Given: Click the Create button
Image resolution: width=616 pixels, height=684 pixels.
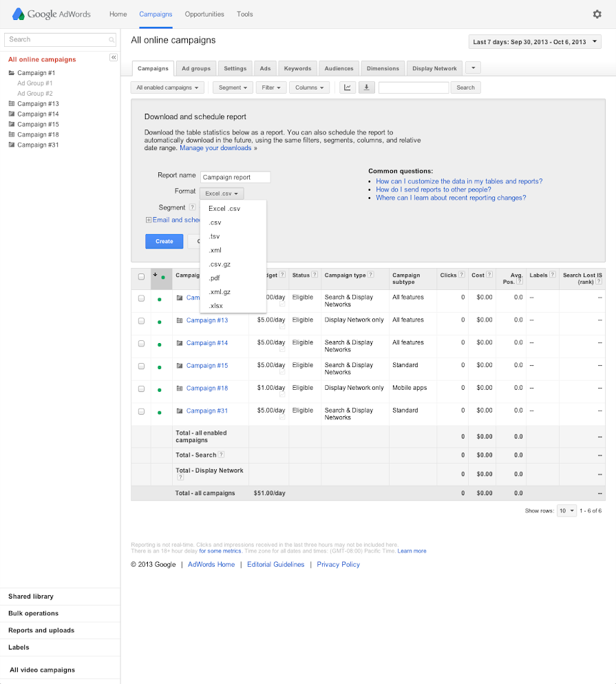Looking at the screenshot, I should point(164,241).
